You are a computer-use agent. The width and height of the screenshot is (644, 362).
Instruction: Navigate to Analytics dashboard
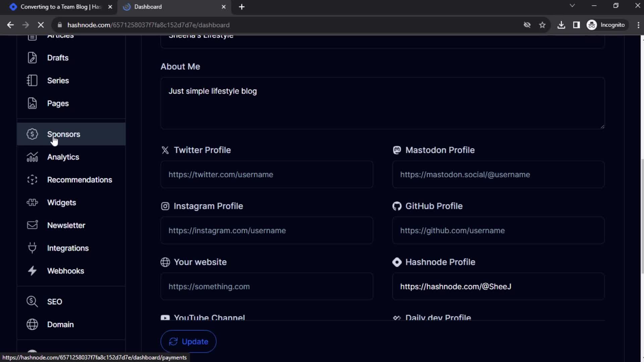click(63, 157)
